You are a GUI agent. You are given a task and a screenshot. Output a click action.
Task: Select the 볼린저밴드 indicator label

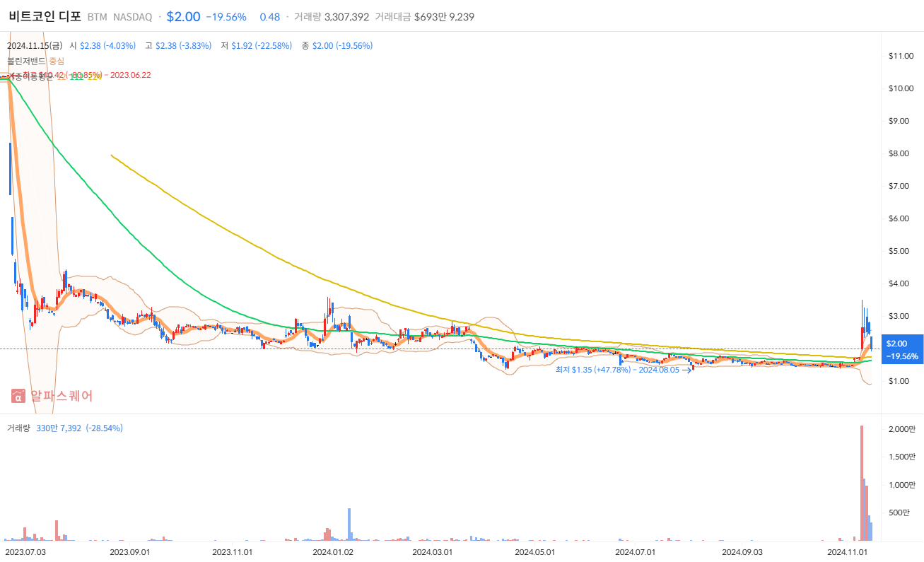pyautogui.click(x=26, y=61)
